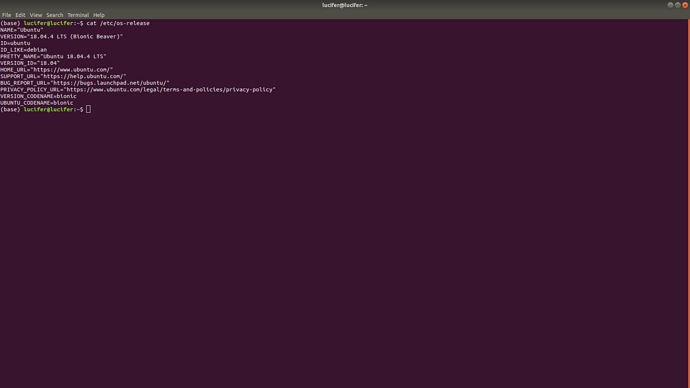Click the cursor at the last prompt
The image size is (690, 388).
point(88,109)
